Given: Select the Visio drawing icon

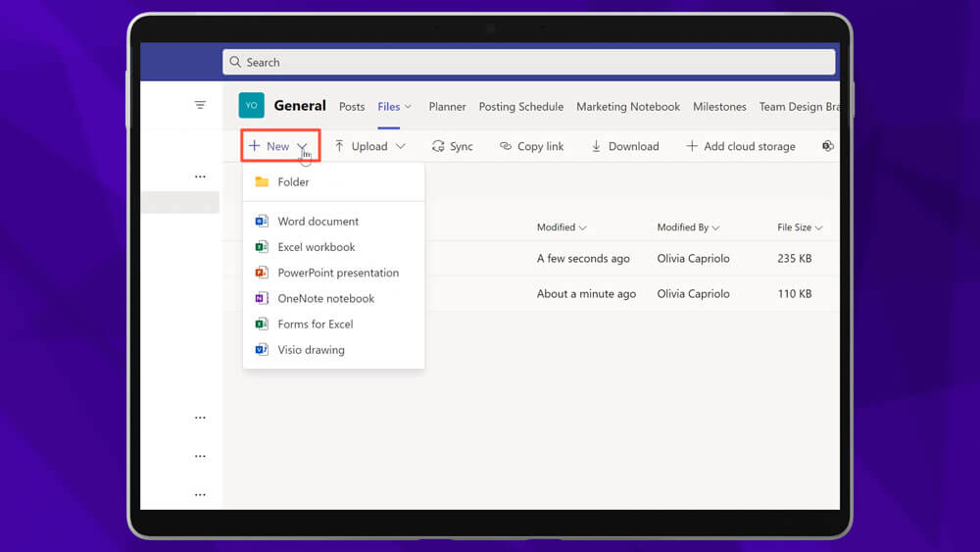Looking at the screenshot, I should point(262,349).
